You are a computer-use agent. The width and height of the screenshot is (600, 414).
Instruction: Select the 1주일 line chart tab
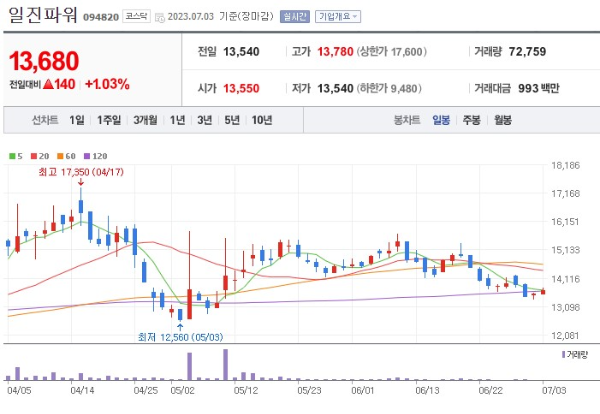coord(109,120)
